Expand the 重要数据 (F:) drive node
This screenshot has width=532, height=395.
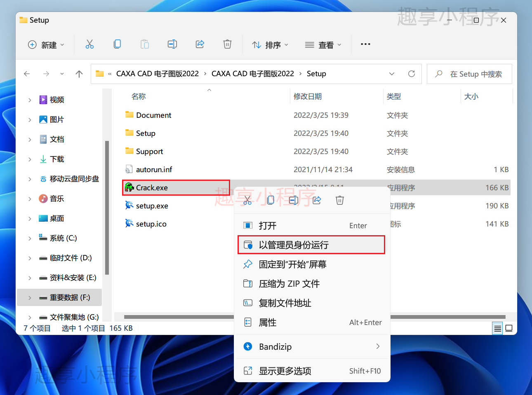(30, 297)
